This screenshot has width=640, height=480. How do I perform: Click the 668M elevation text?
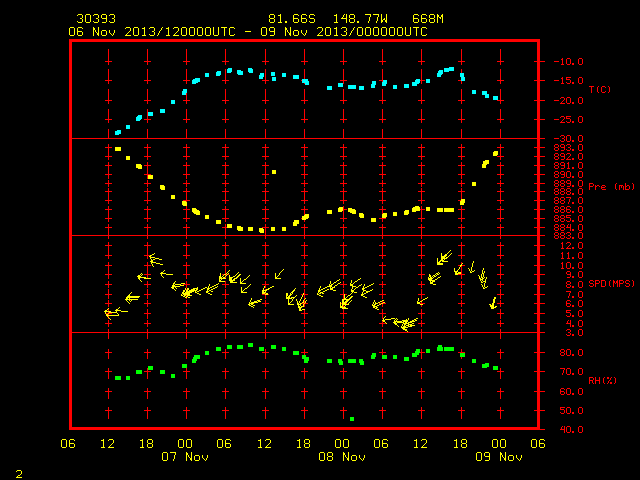click(427, 19)
